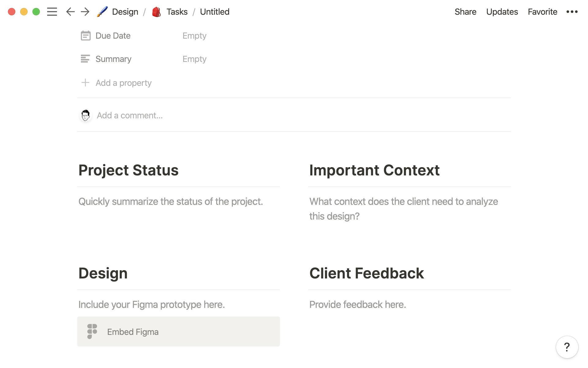The width and height of the screenshot is (588, 368).
Task: Click the Tasks breadcrumb navigation icon
Action: tap(156, 12)
